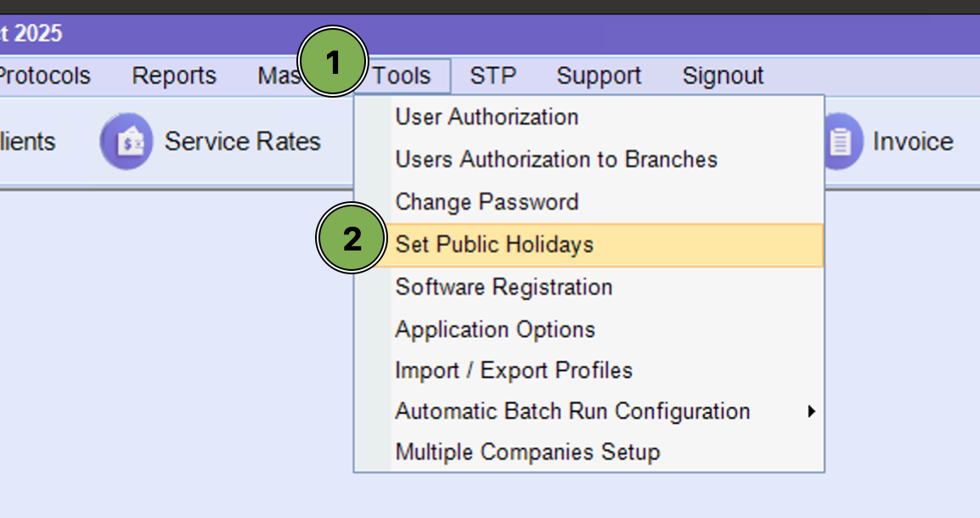Expand the Automatic Batch Run submenu arrow

[811, 412]
